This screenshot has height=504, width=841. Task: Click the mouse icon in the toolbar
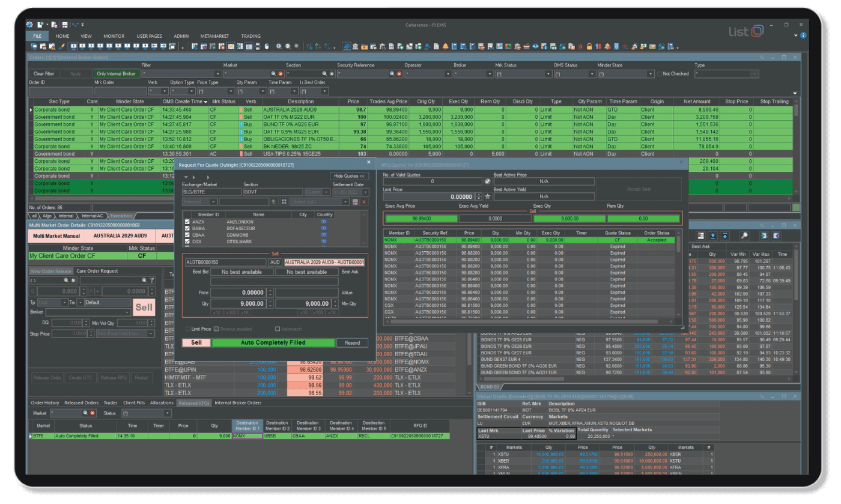click(267, 46)
